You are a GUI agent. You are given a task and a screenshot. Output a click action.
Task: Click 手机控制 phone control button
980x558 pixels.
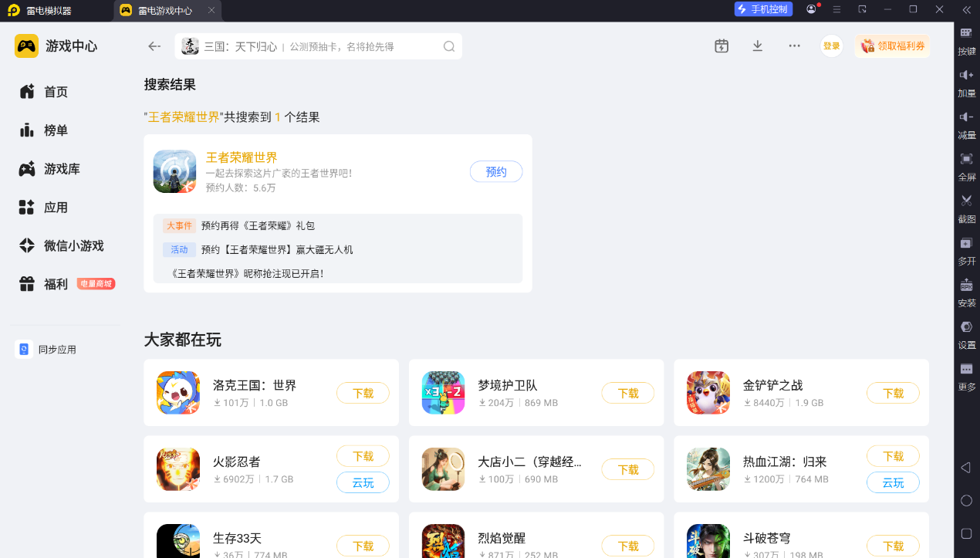coord(763,9)
